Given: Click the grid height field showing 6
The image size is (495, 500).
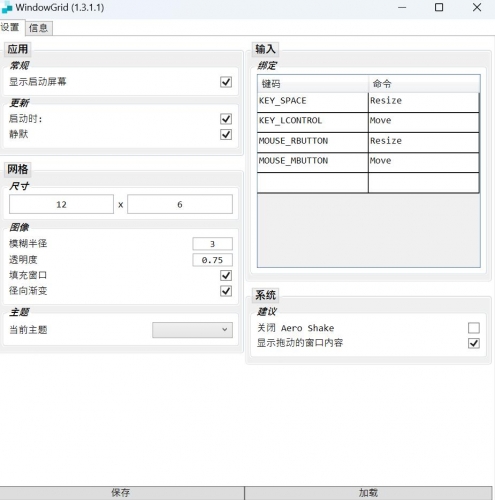Looking at the screenshot, I should tap(180, 204).
